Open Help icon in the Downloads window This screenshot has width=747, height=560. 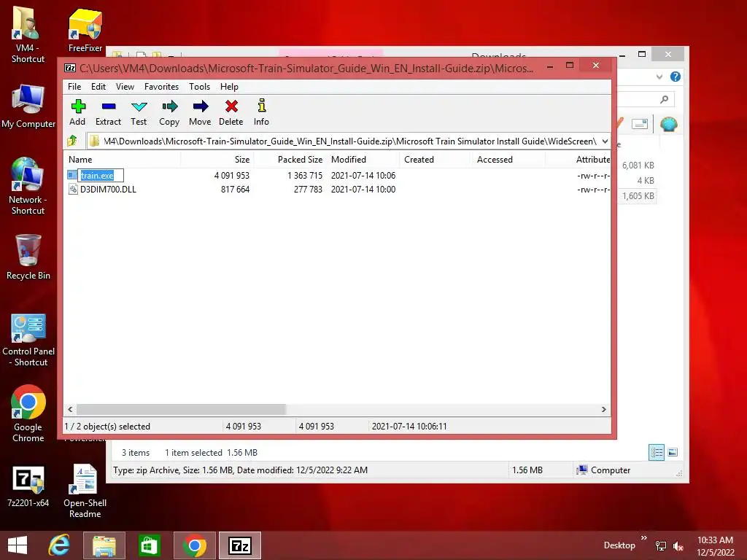[675, 77]
